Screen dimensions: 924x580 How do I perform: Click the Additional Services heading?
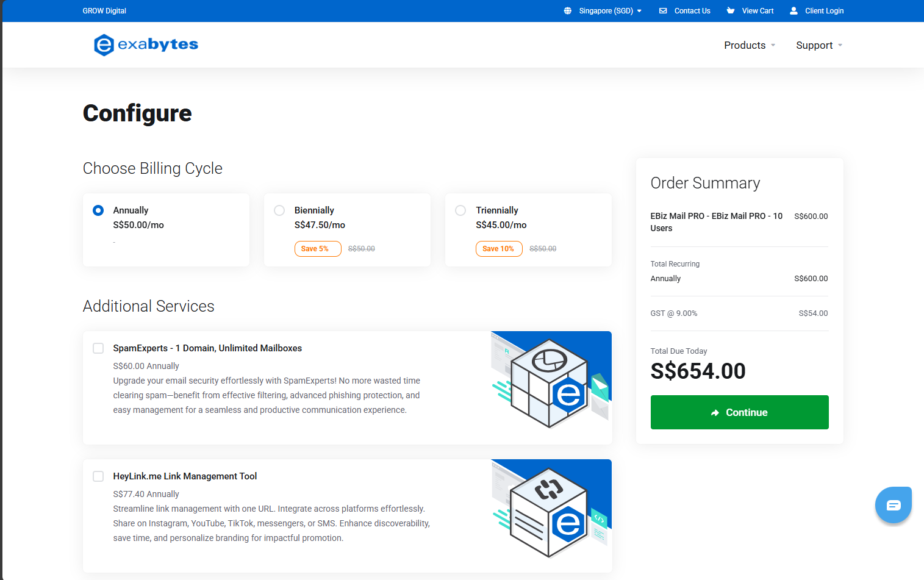coord(148,306)
